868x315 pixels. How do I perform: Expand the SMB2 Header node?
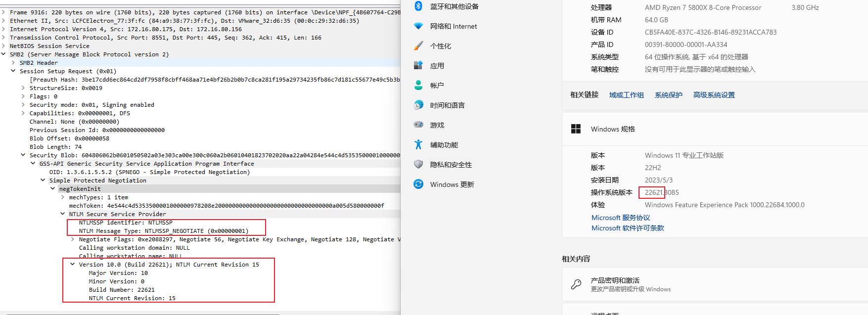13,63
